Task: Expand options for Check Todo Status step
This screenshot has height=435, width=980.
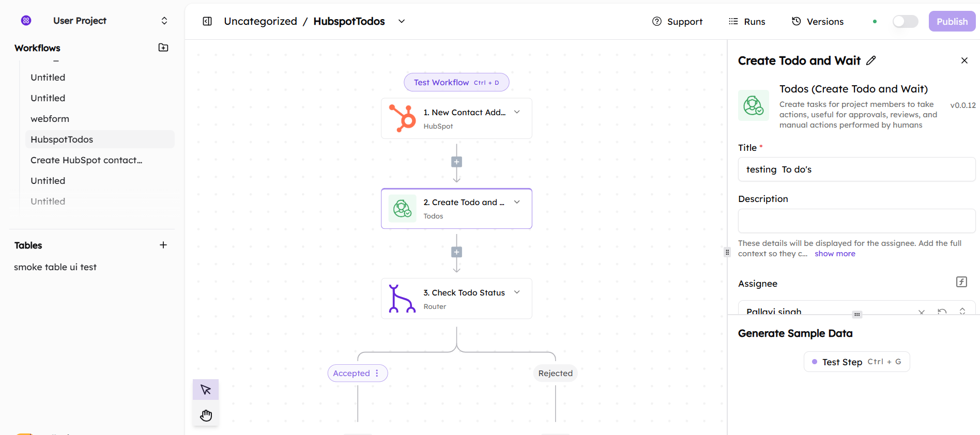Action: [517, 292]
